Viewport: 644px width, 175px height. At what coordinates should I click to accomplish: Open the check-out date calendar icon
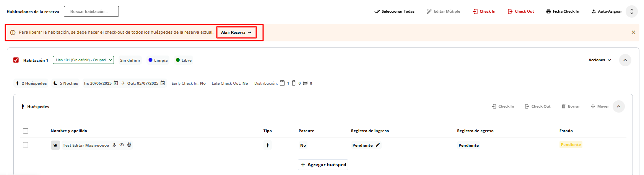click(x=163, y=83)
